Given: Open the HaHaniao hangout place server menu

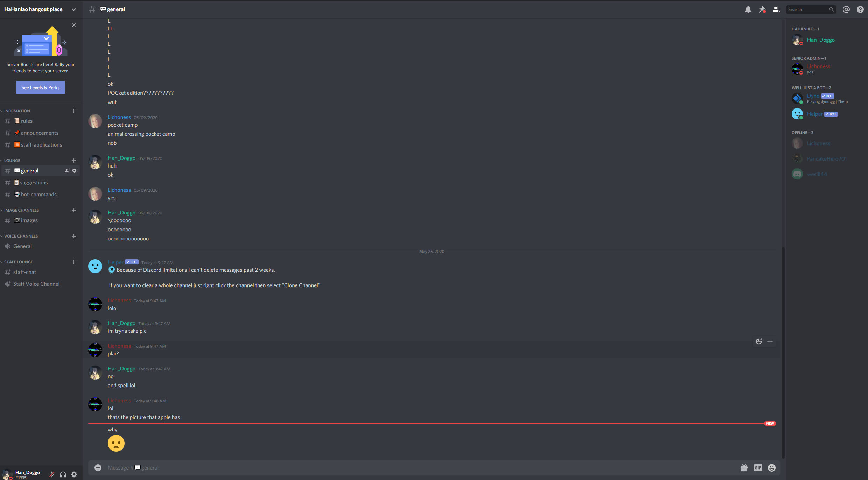Looking at the screenshot, I should [41, 9].
